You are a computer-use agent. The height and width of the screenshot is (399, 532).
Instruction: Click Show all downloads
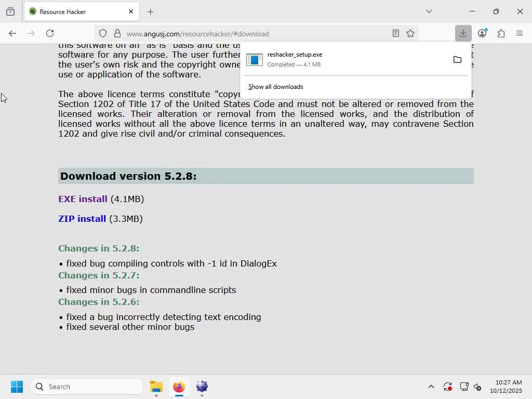tap(275, 87)
